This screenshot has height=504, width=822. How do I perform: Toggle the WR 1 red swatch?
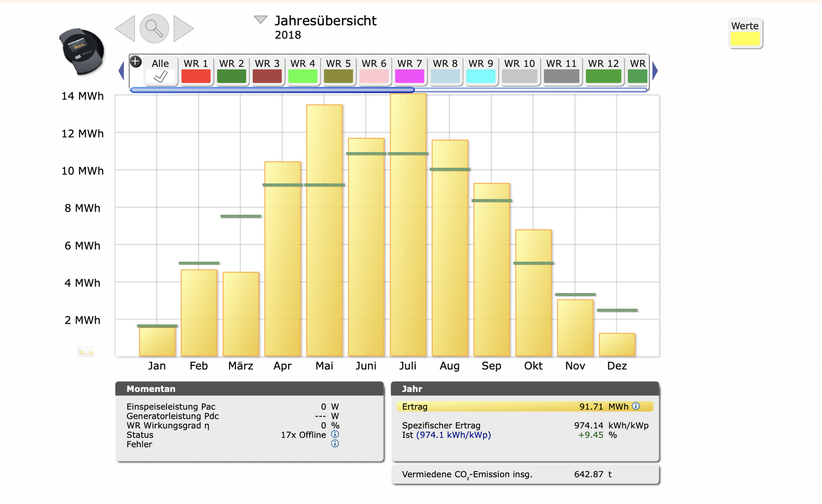pos(196,77)
